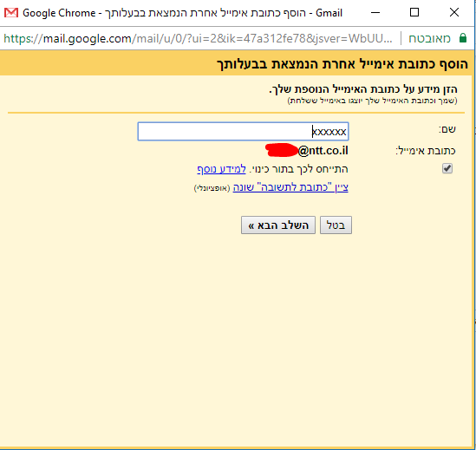This screenshot has width=476, height=450.
Task: Close the Gmail popup window
Action: [454, 13]
